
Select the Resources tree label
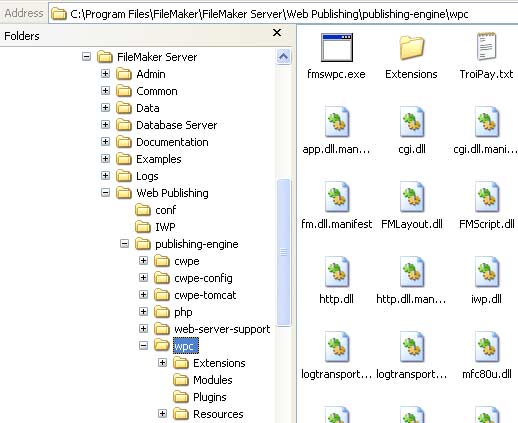[x=218, y=414]
